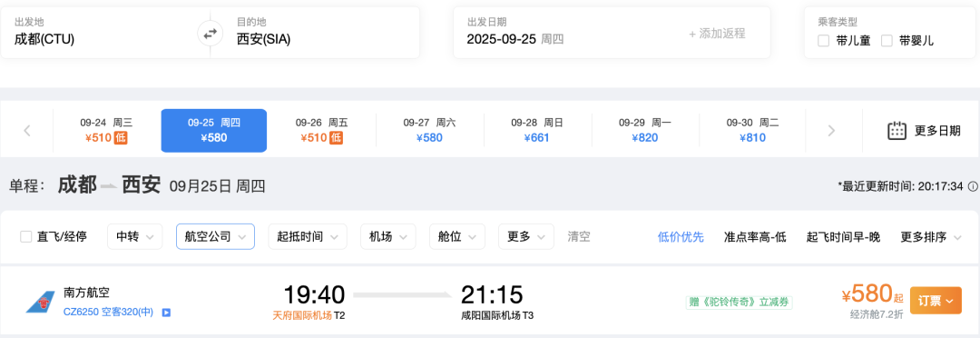Click the 咸阳国际机场 T3 text
The width and height of the screenshot is (980, 338).
pos(497,315)
